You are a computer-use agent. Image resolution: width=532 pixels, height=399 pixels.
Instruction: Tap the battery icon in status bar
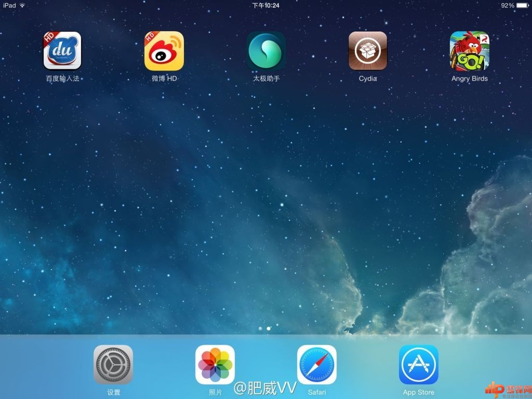523,5
